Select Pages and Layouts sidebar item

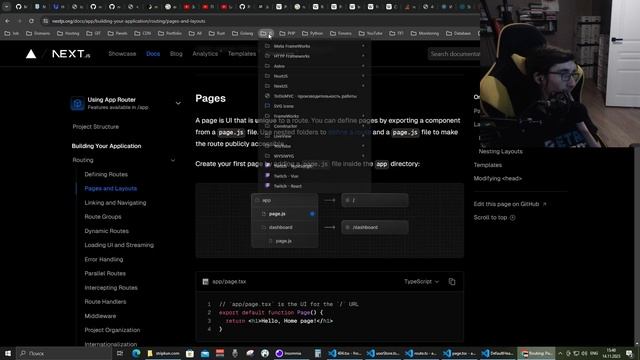coord(111,189)
